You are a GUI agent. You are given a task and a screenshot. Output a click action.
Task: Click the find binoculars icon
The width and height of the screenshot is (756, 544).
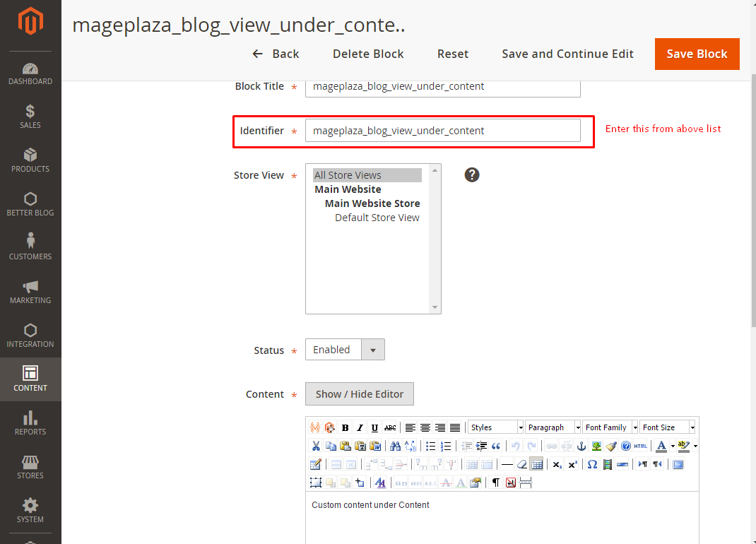coord(395,446)
